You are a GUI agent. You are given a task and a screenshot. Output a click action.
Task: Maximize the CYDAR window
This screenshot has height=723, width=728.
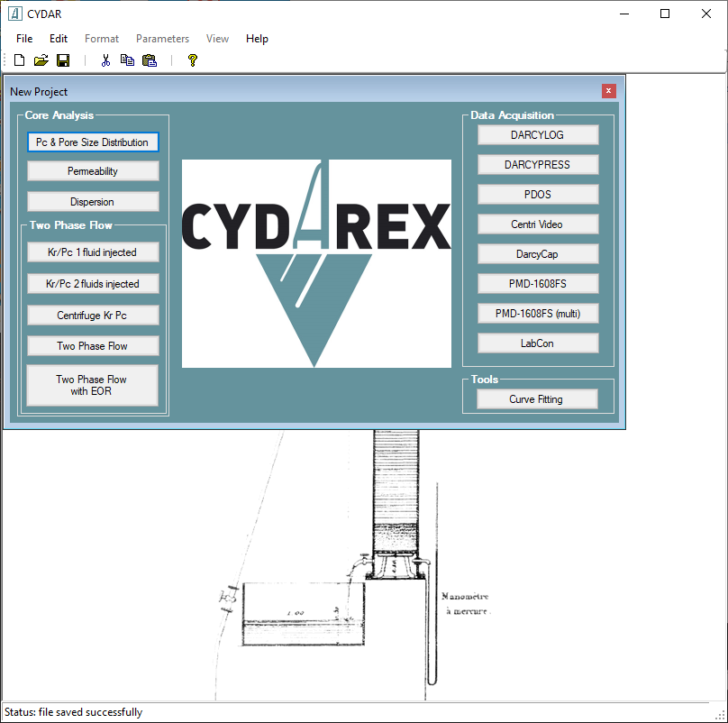click(x=665, y=14)
